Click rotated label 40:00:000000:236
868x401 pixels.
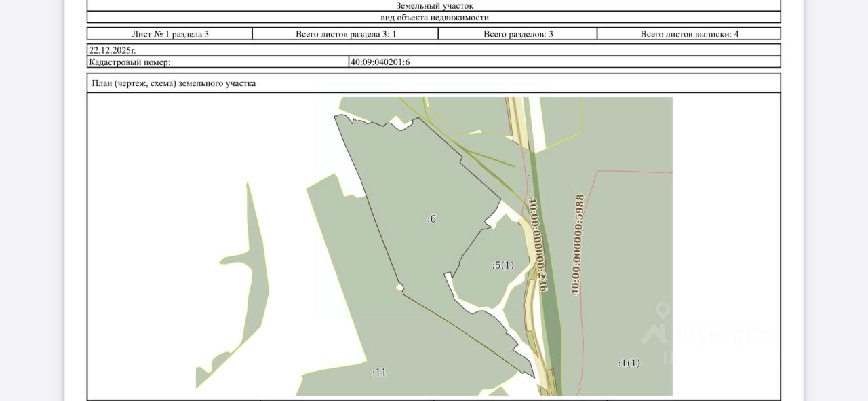tap(538, 244)
